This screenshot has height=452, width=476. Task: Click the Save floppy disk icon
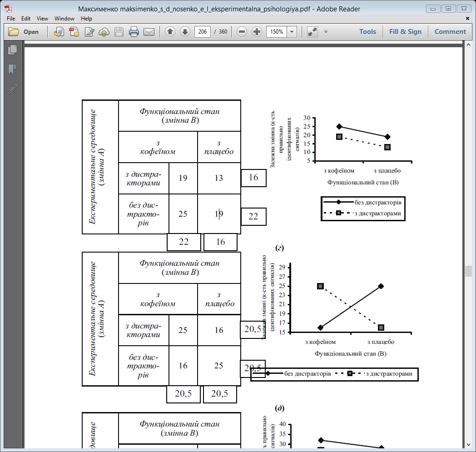119,31
